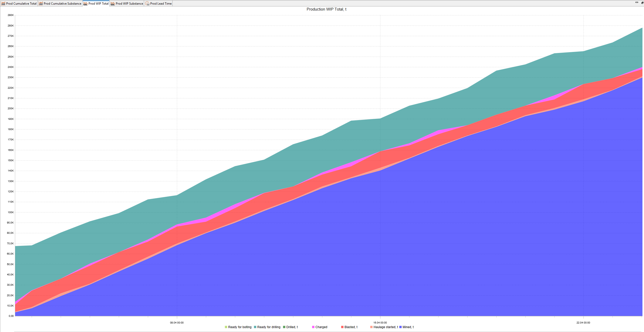Open the Prod WIP Substance tab
Viewport: 644px width, 332px height.
point(127,3)
